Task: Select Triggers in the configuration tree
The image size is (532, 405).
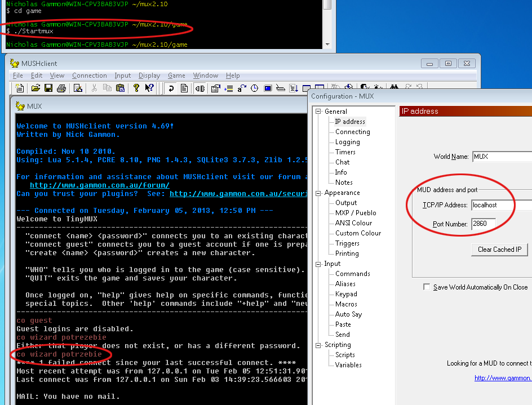Action: point(347,243)
